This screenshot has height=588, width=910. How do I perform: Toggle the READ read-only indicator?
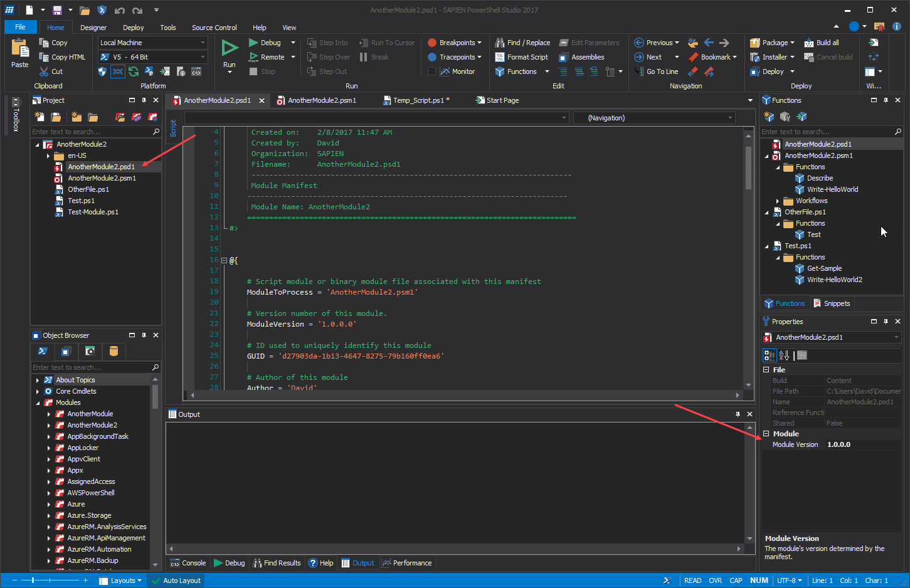click(x=693, y=580)
